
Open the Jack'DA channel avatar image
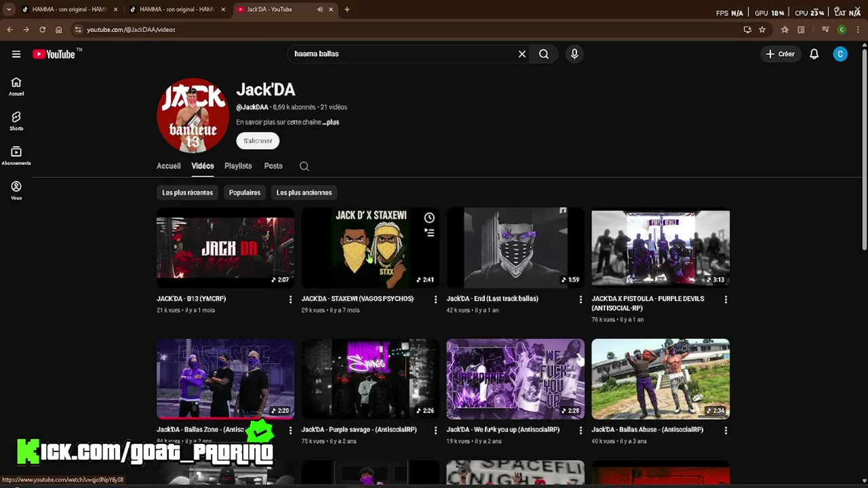pyautogui.click(x=193, y=115)
